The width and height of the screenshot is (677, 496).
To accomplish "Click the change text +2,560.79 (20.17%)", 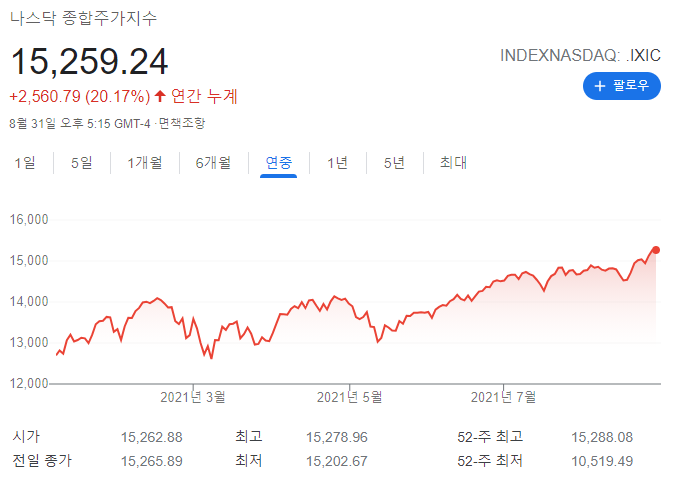I will (x=80, y=96).
